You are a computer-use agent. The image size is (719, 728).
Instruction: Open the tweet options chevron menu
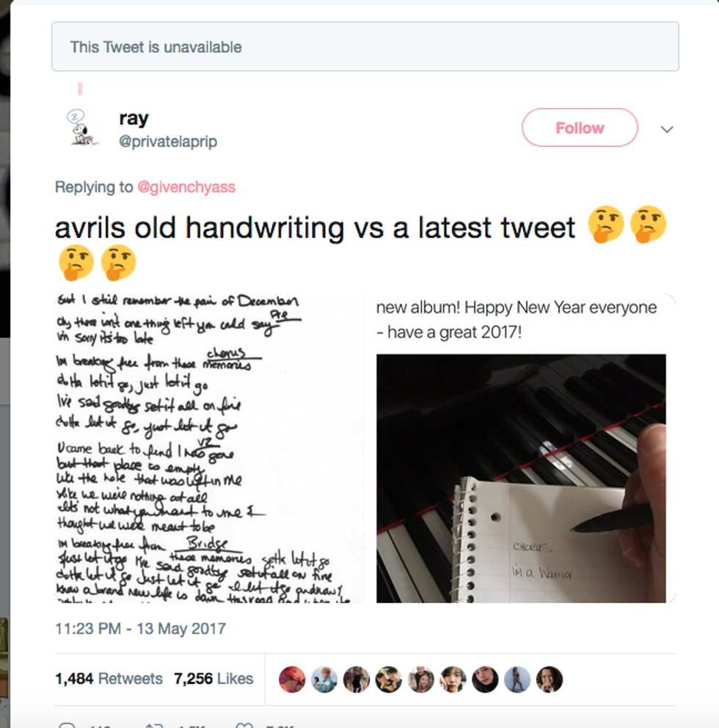(667, 130)
